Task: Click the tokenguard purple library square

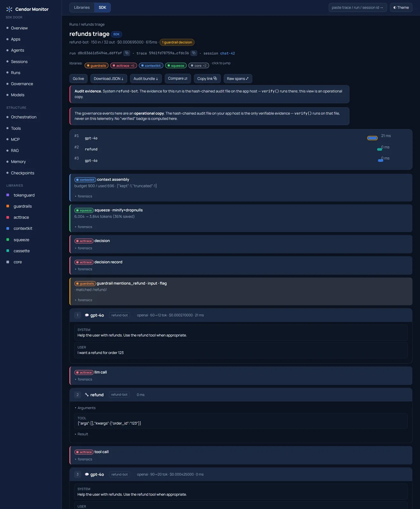Action: pyautogui.click(x=8, y=195)
